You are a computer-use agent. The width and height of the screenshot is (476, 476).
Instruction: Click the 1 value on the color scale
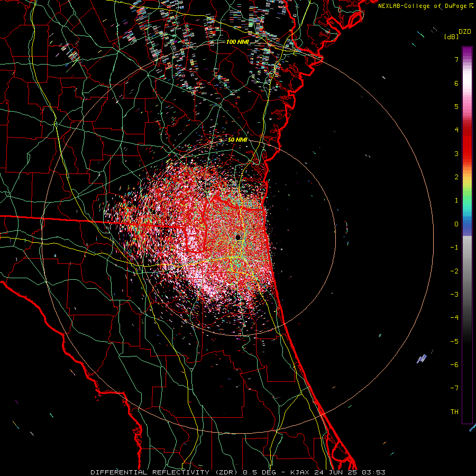[456, 200]
